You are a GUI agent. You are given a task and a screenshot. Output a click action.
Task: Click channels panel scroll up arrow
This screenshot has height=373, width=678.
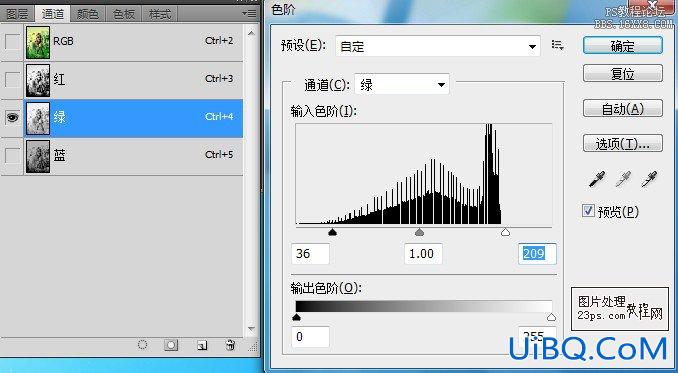click(x=251, y=32)
